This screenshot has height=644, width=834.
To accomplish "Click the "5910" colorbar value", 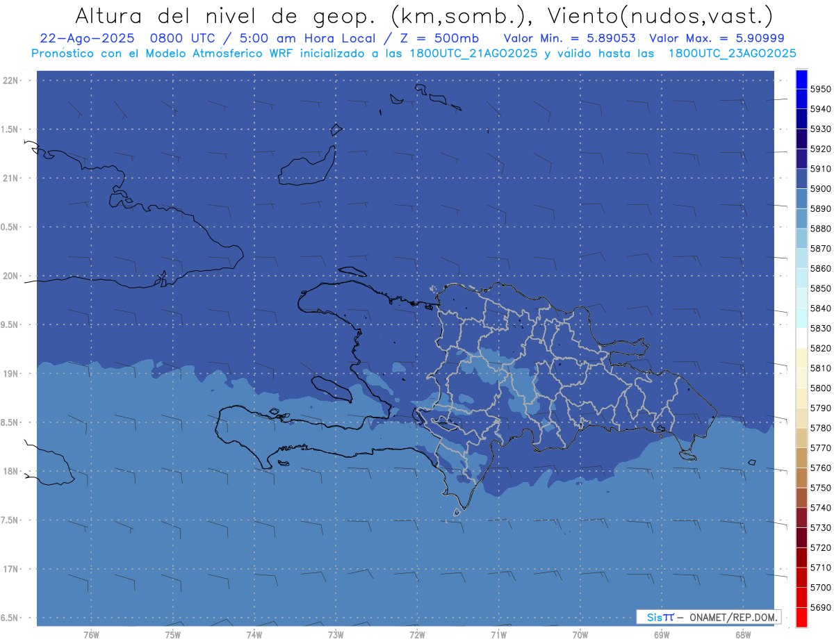I will (x=820, y=169).
